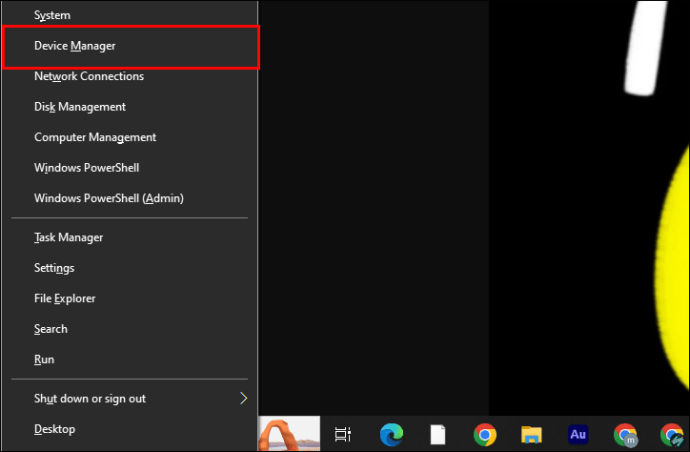Open the Run dialog entry
This screenshot has height=452, width=690.
(x=129, y=360)
